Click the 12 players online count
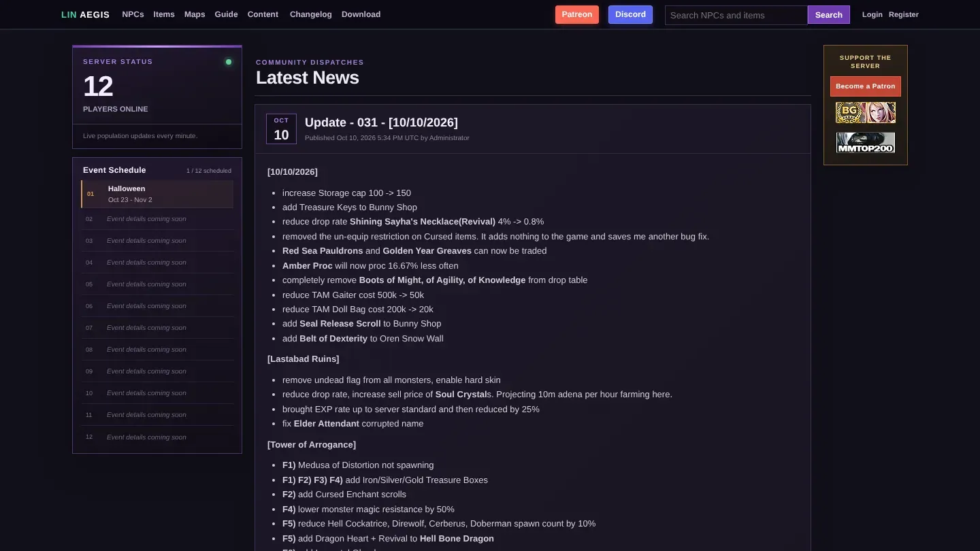The height and width of the screenshot is (551, 980). [98, 86]
